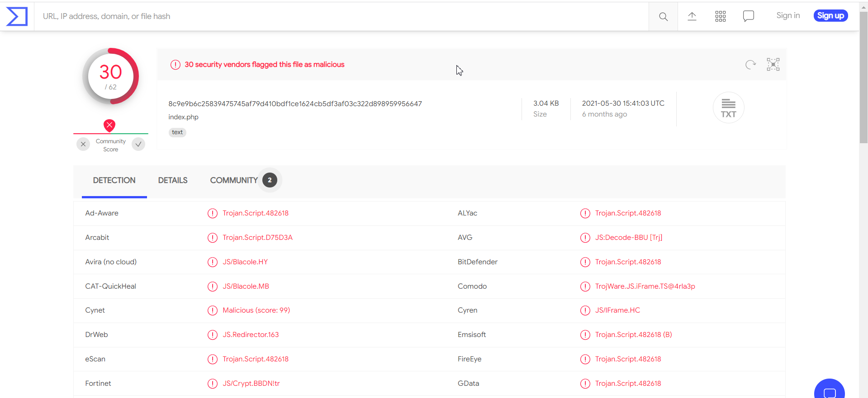Click DrWeb detection alert icon
The height and width of the screenshot is (398, 868).
[213, 335]
